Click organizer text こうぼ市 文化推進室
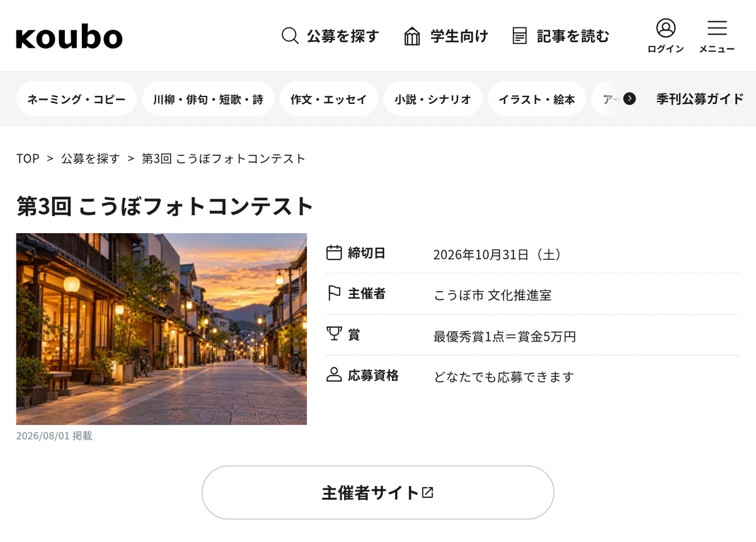Screen dimensions: 756x542 pos(493,295)
